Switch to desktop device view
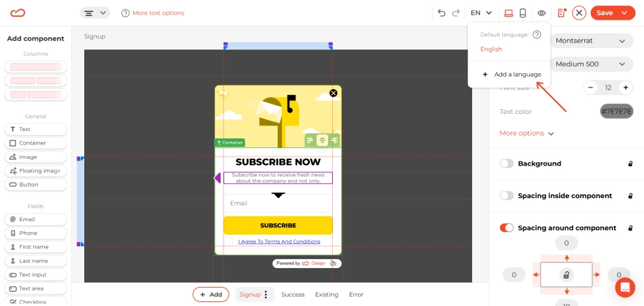The image size is (644, 306). [x=508, y=13]
